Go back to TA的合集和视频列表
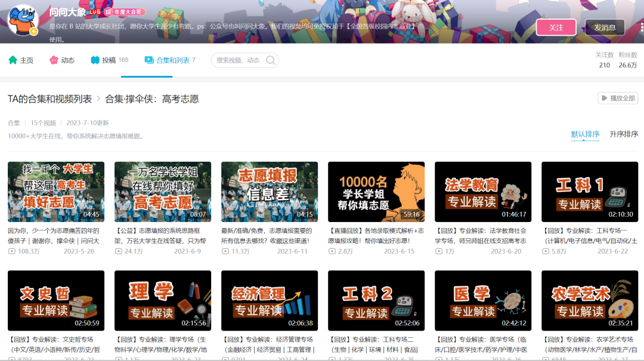644x361 pixels. coord(49,99)
